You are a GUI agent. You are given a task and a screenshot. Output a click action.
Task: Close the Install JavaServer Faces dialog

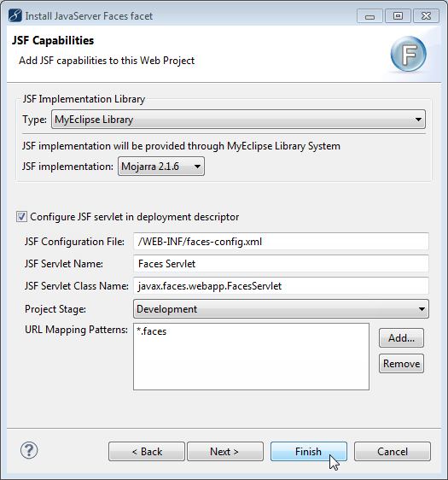426,16
